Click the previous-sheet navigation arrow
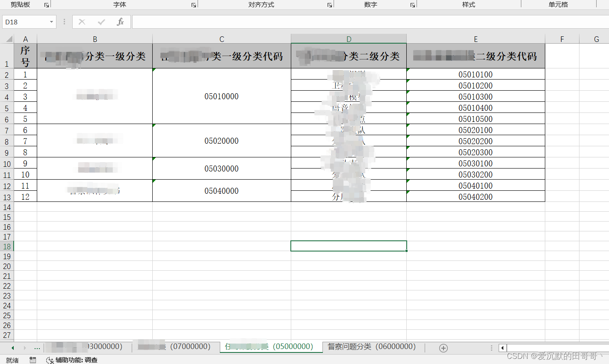 (x=13, y=348)
